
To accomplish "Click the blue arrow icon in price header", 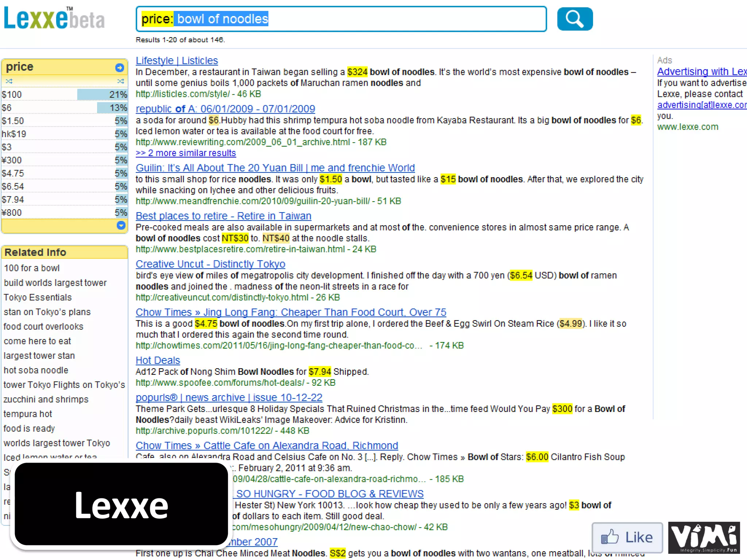I will [120, 67].
